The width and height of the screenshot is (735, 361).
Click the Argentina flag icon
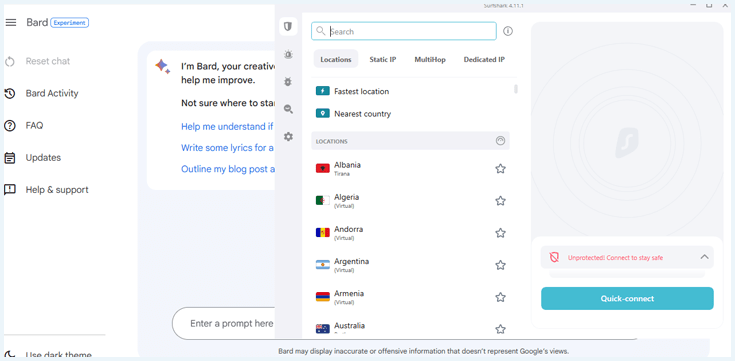click(322, 265)
